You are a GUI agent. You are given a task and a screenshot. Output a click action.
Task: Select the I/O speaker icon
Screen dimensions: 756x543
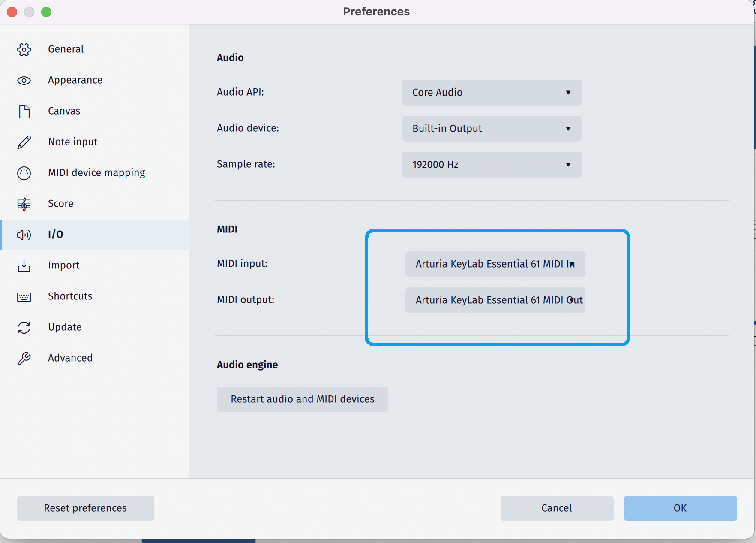pos(24,235)
